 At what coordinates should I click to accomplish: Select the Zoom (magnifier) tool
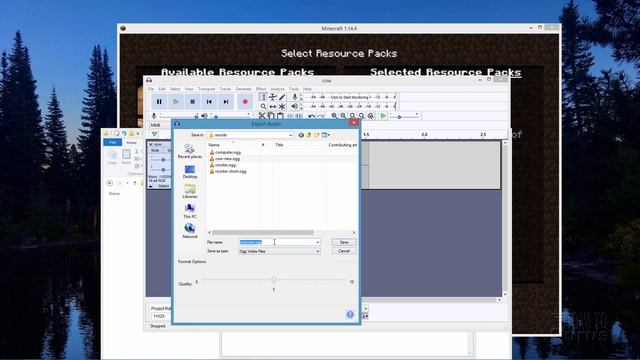click(263, 107)
